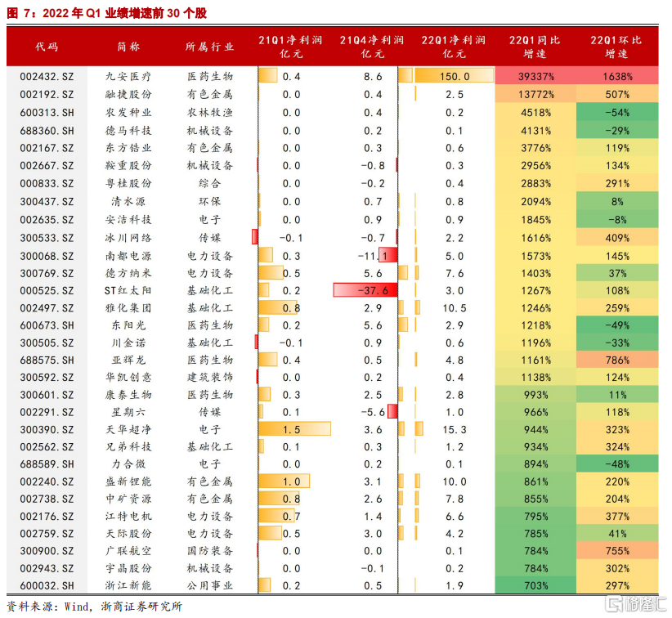Viewport: 672px width, 618px height.
Task: Click the company name 中矿资源
Action: pyautogui.click(x=128, y=499)
